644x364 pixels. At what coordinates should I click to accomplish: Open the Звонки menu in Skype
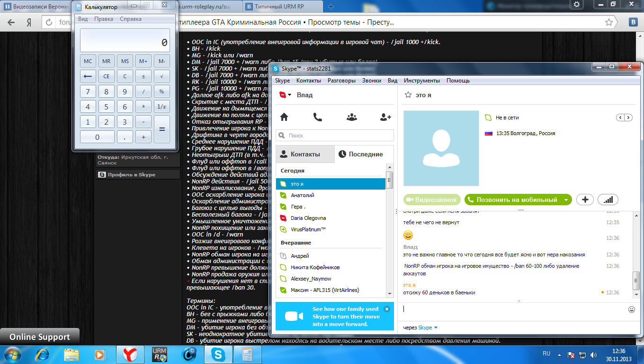(372, 81)
